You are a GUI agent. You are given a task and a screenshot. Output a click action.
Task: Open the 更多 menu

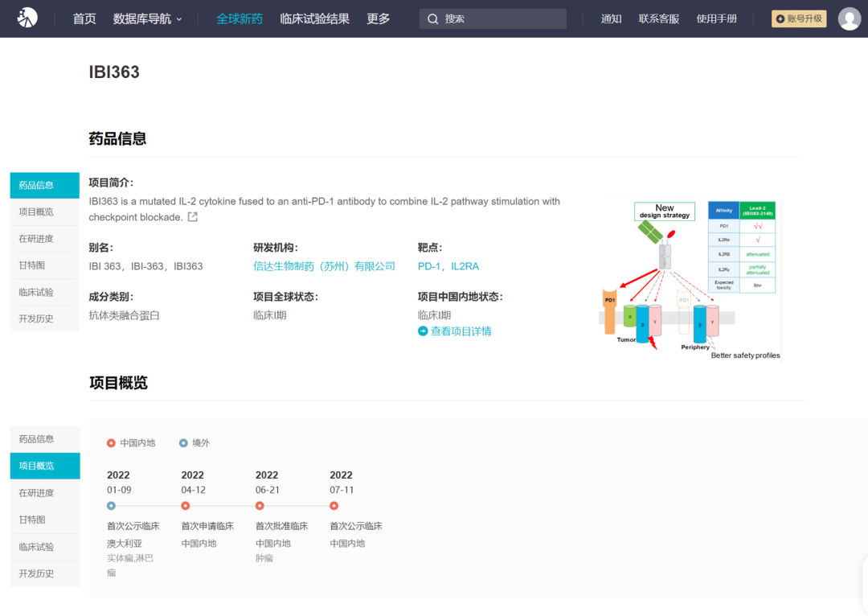378,18
